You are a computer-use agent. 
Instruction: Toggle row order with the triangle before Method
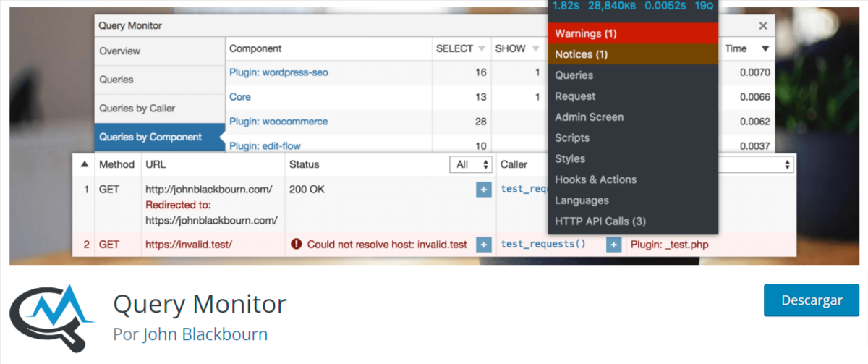[x=85, y=164]
